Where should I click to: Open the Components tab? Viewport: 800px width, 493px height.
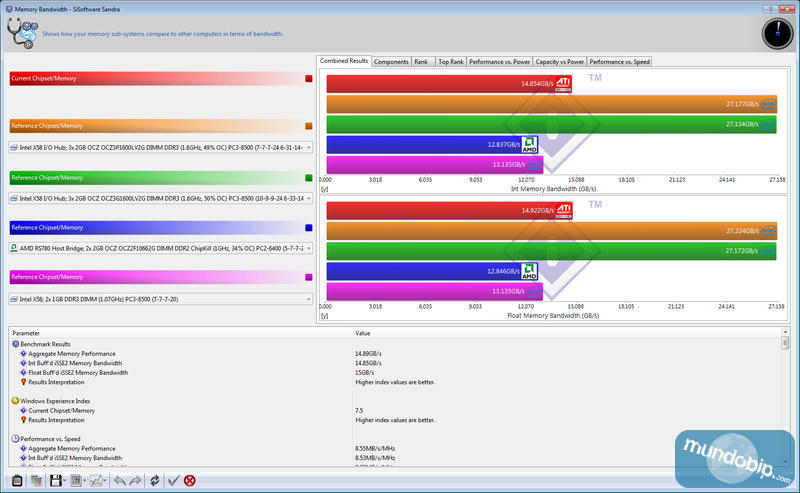(391, 62)
